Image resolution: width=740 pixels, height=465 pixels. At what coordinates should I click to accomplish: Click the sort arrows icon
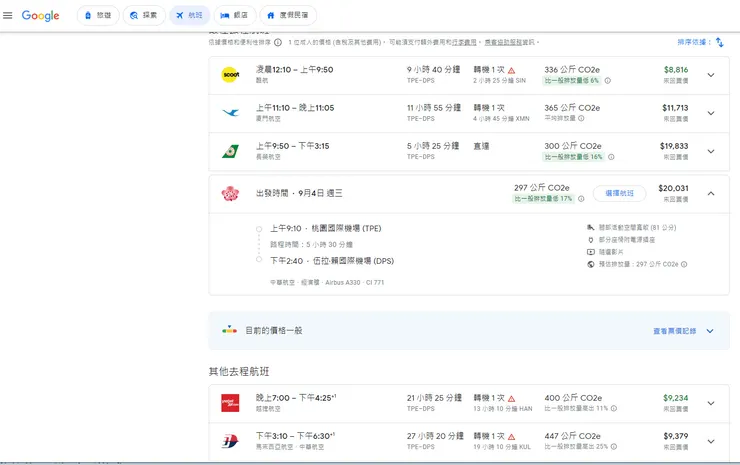(x=719, y=42)
